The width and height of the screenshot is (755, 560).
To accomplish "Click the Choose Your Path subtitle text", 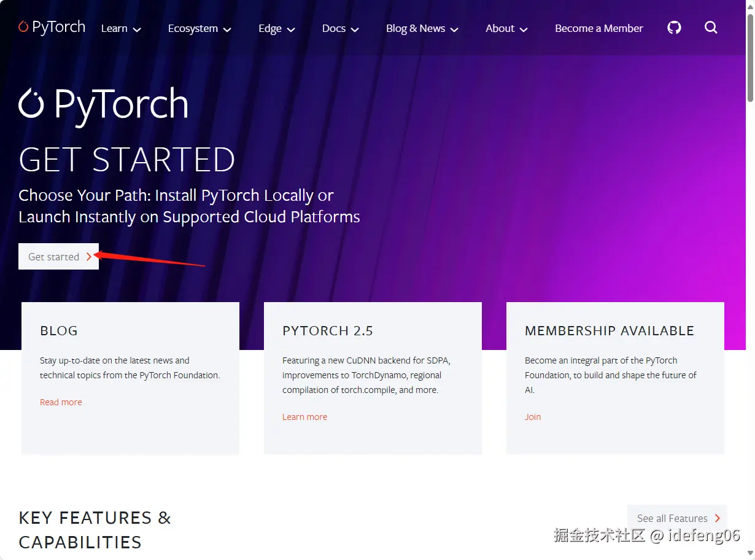I will [x=189, y=206].
